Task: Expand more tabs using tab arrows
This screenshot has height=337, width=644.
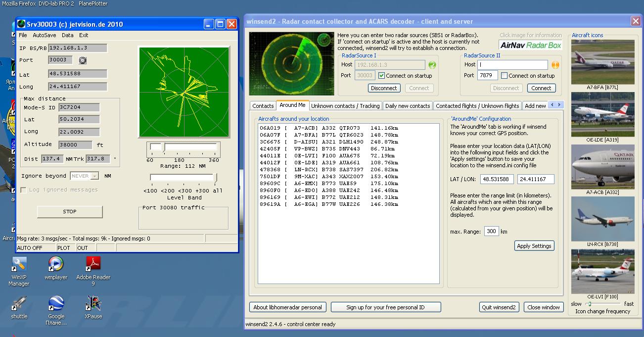Action: click(556, 105)
